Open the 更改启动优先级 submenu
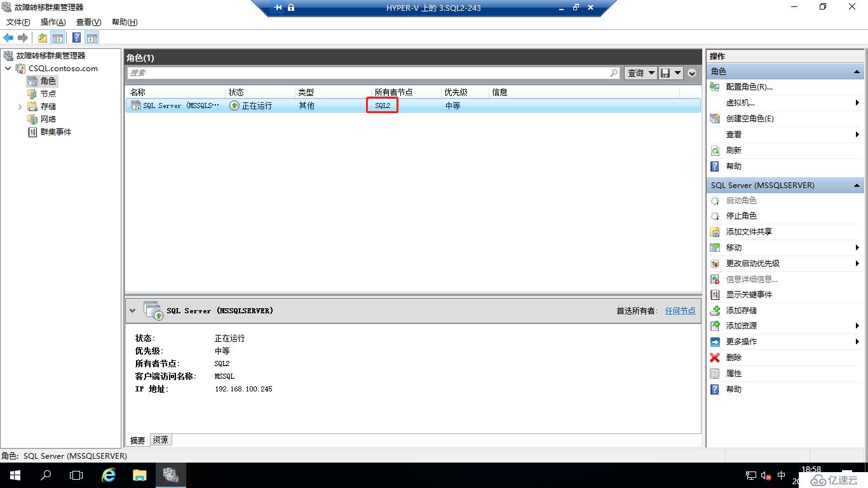This screenshot has height=488, width=868. [x=753, y=264]
